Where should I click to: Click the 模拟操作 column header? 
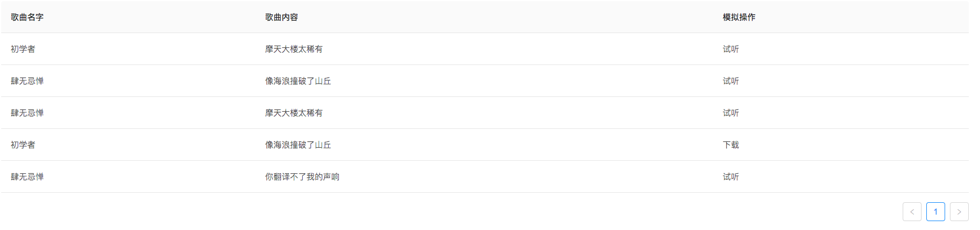coord(739,17)
